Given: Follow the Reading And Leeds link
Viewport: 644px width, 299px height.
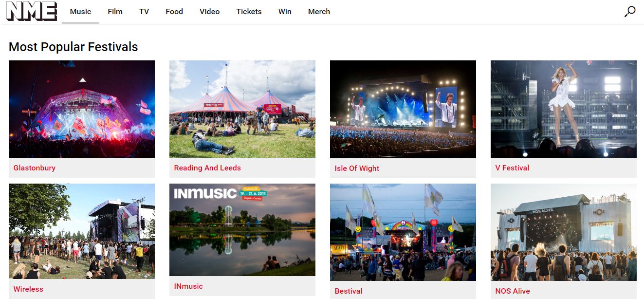Looking at the screenshot, I should (x=207, y=168).
